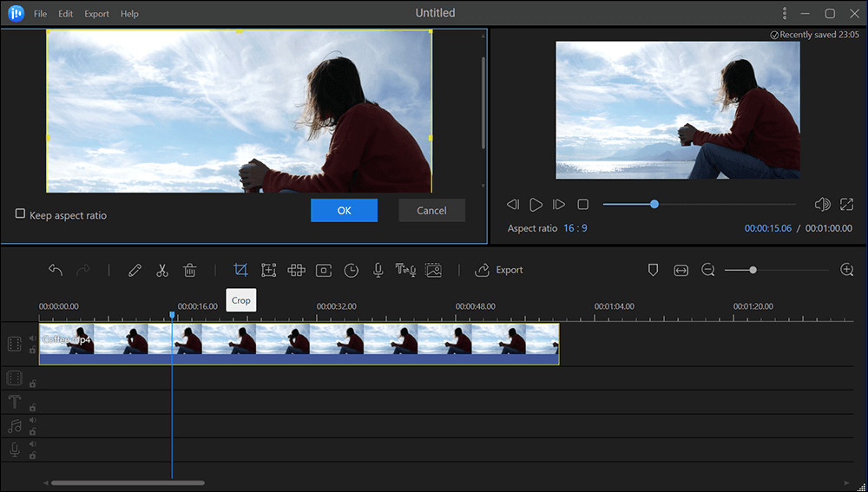Open the Edit menu
Image resolution: width=868 pixels, height=492 pixels.
click(65, 14)
